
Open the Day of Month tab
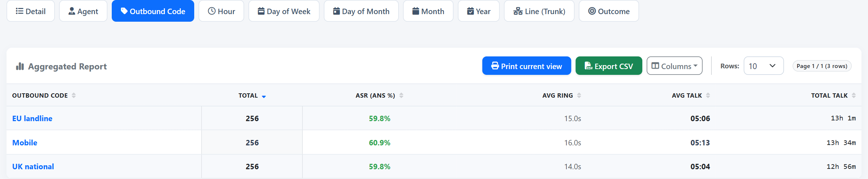(x=361, y=11)
